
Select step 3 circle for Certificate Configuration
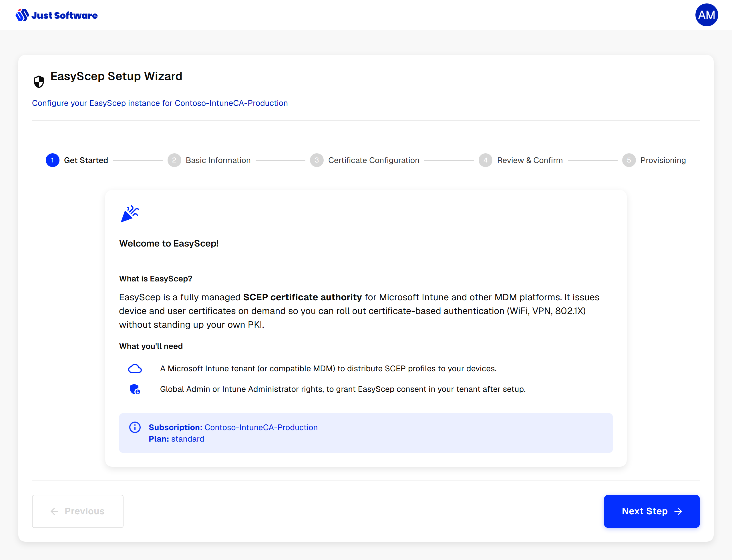click(317, 160)
